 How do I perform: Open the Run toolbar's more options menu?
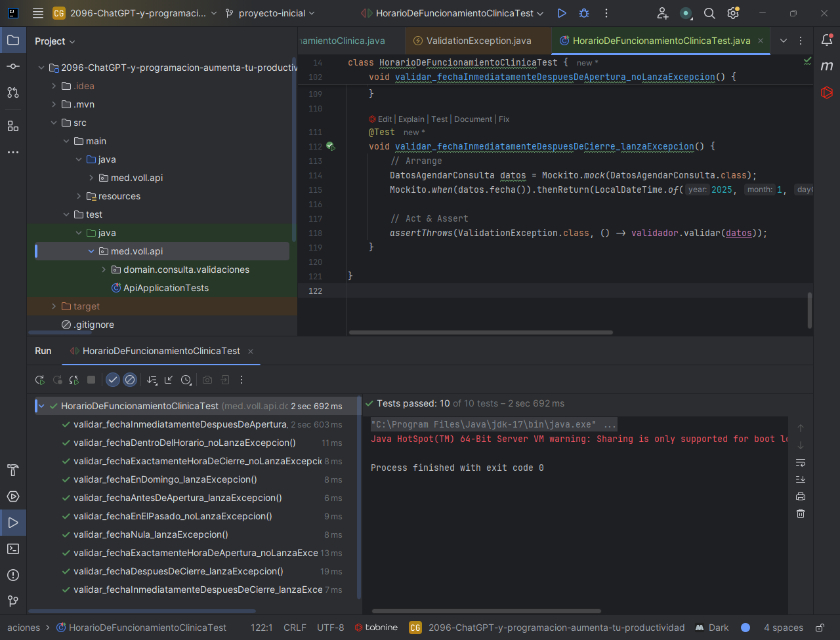[241, 380]
